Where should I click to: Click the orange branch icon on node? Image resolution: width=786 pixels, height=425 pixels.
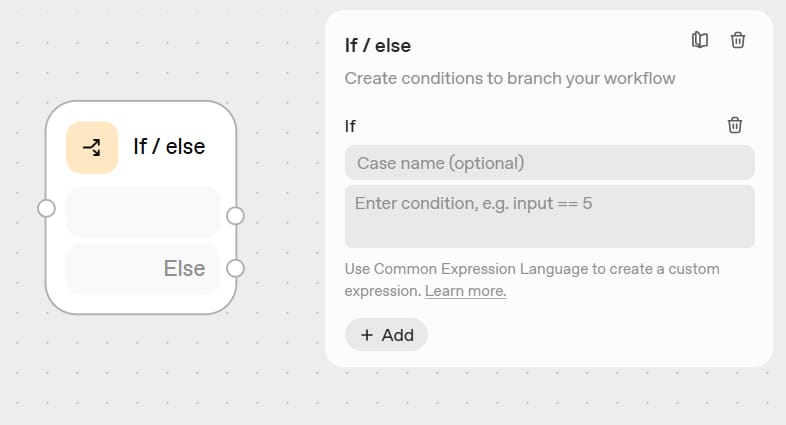pos(92,147)
